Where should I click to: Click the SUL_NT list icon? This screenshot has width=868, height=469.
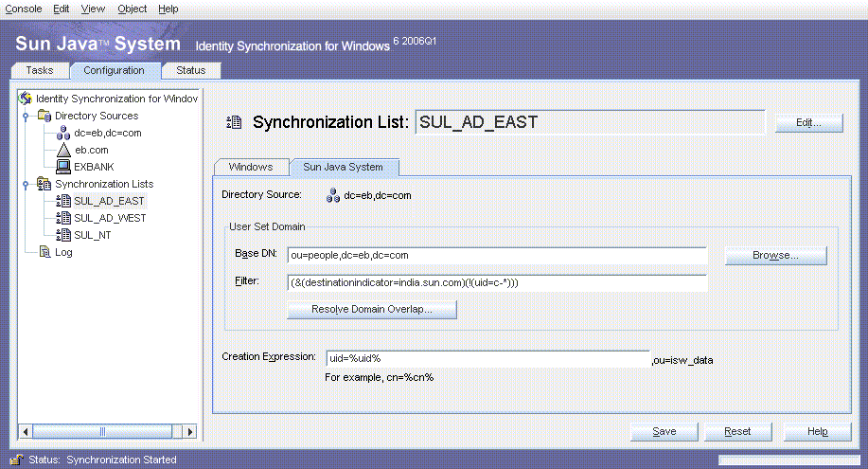63,235
